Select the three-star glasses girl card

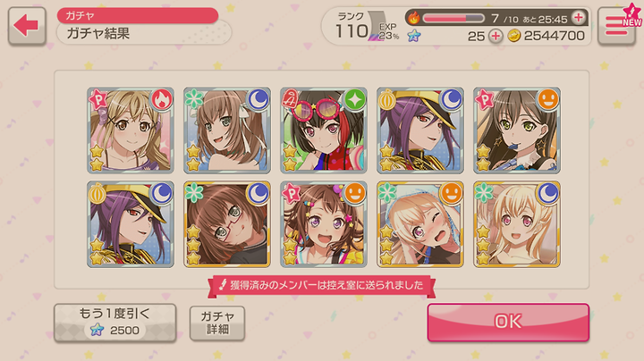click(x=226, y=224)
